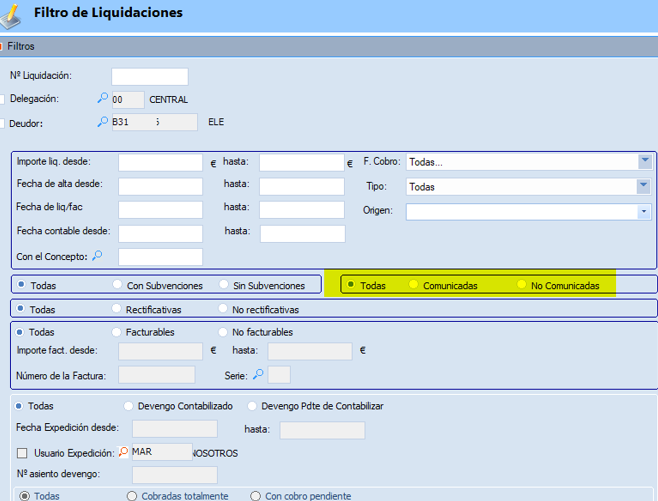Focus the Importe liq. desde field

pos(160,162)
